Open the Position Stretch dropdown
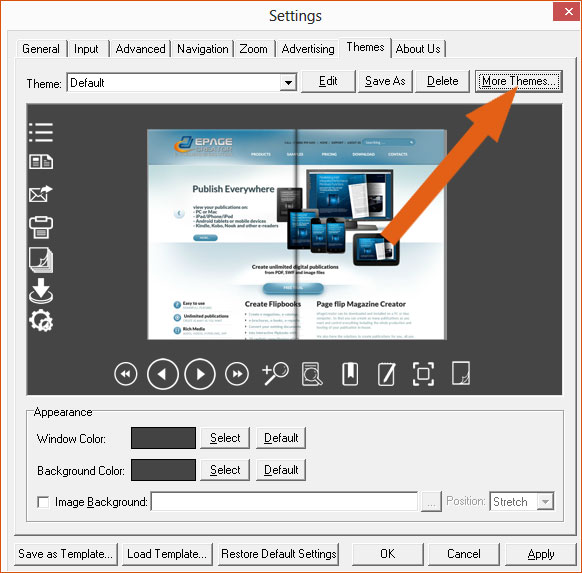 coord(545,502)
